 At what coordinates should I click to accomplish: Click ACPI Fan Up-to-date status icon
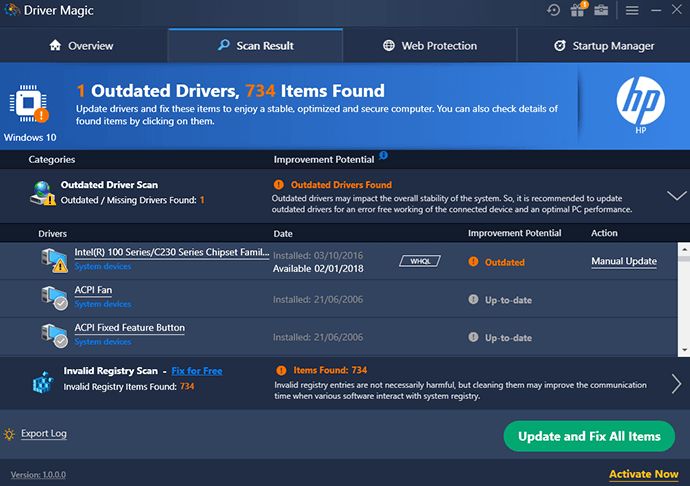pos(473,299)
